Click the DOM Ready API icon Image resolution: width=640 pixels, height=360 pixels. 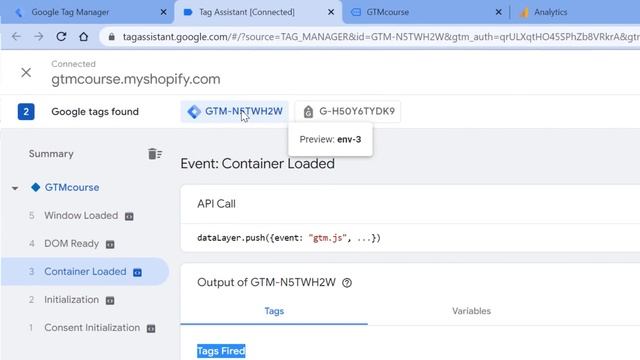pos(110,244)
